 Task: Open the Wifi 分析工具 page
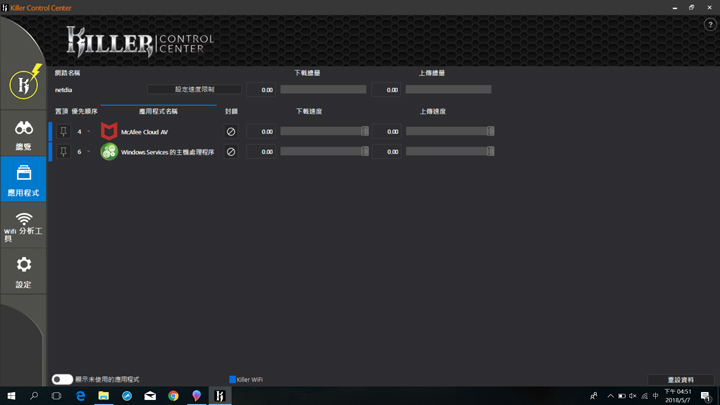(23, 226)
